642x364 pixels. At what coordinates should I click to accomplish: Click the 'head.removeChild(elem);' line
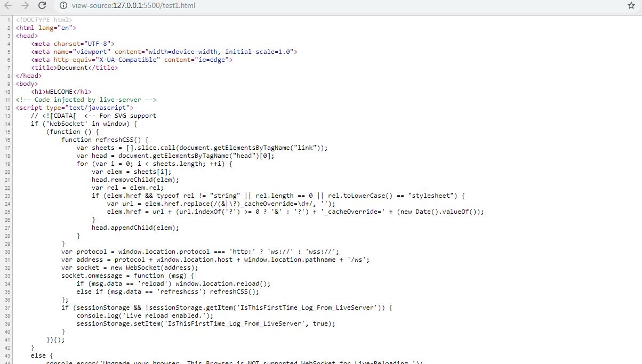[x=135, y=180]
